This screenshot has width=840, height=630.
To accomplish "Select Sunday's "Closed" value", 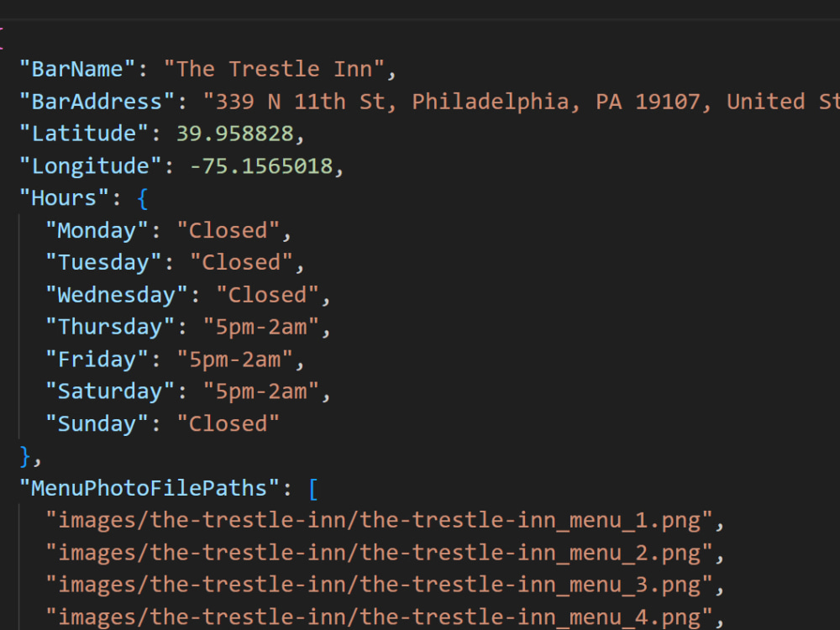I will 228,423.
